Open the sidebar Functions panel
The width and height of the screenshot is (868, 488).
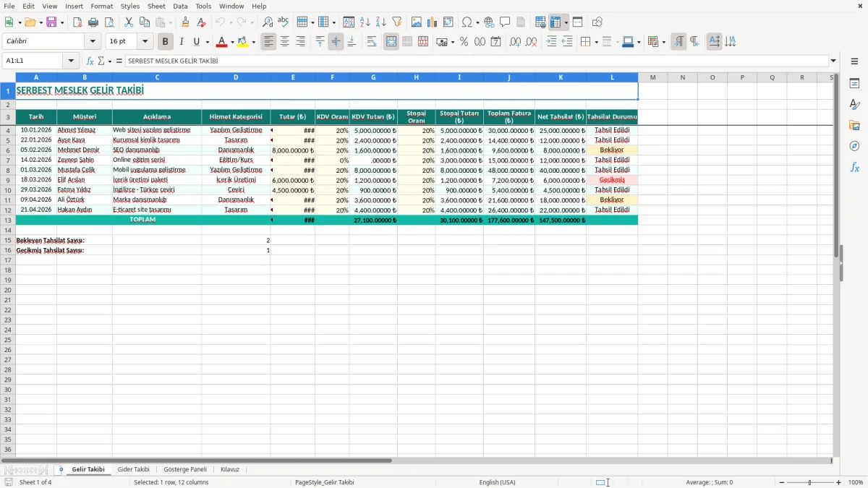pyautogui.click(x=854, y=168)
